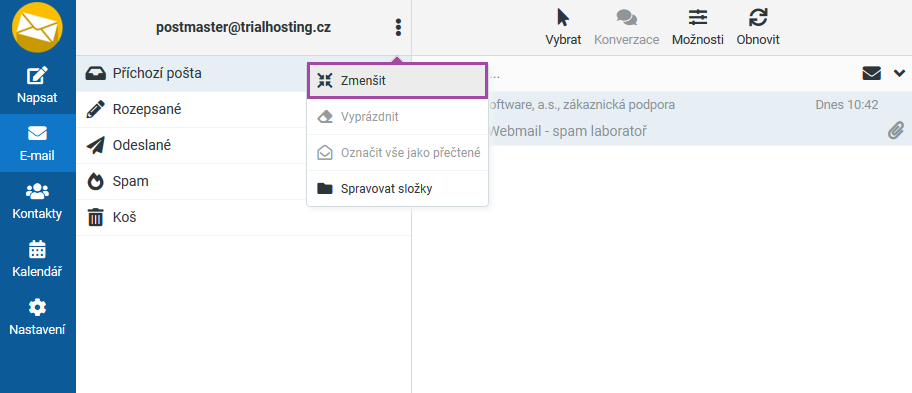Select Spravovat složky menu entry
The image size is (912, 393).
coord(397,188)
